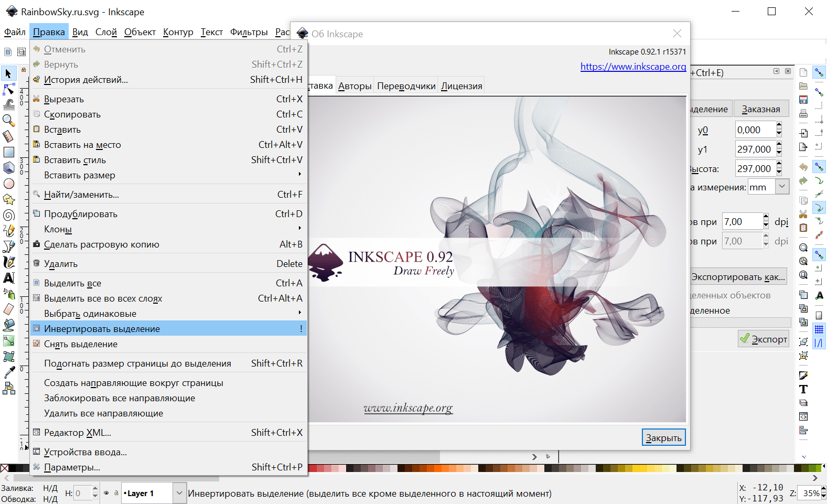Select the Star and polygon tool
The width and height of the screenshot is (827, 504).
click(8, 199)
